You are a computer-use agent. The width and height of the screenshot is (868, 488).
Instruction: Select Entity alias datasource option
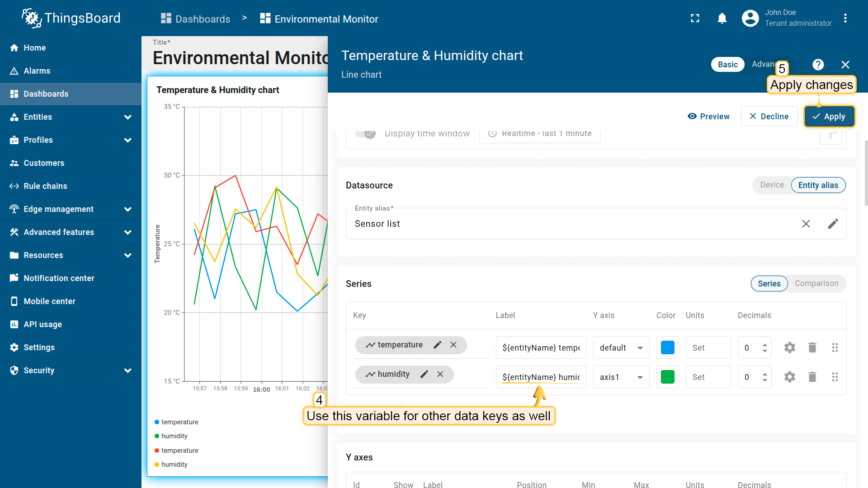coord(818,185)
